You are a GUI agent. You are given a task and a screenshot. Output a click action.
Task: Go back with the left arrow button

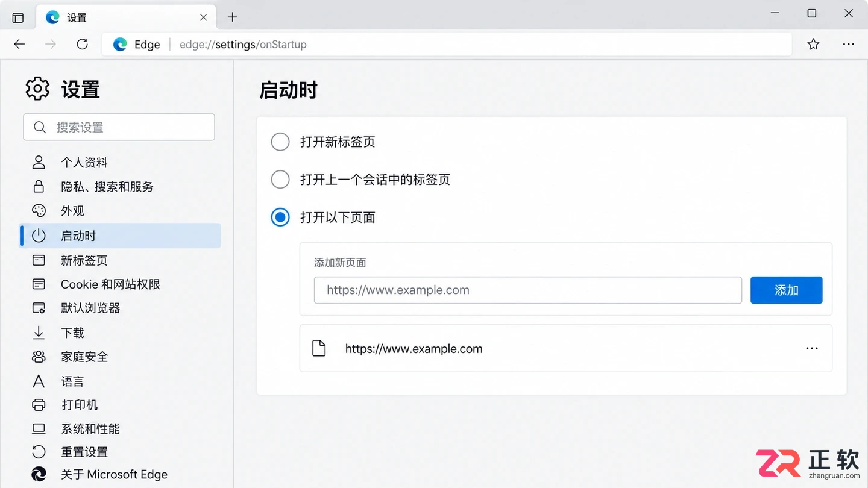pyautogui.click(x=19, y=44)
